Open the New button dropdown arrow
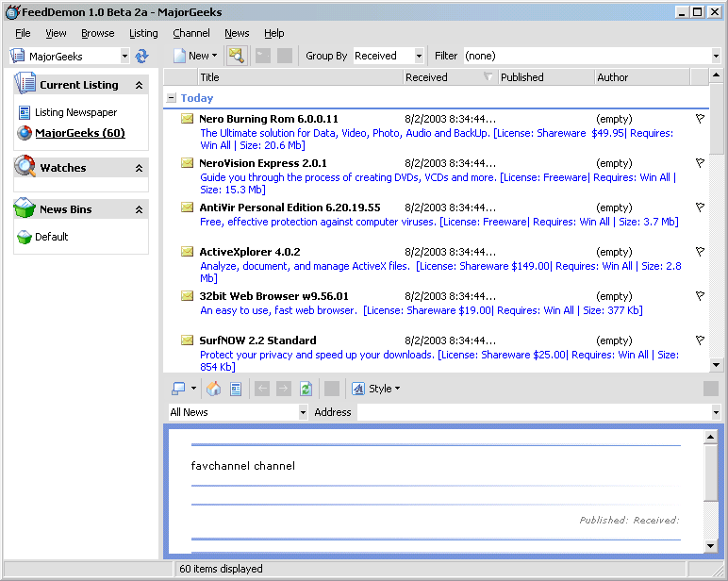This screenshot has height=581, width=728. click(x=214, y=56)
